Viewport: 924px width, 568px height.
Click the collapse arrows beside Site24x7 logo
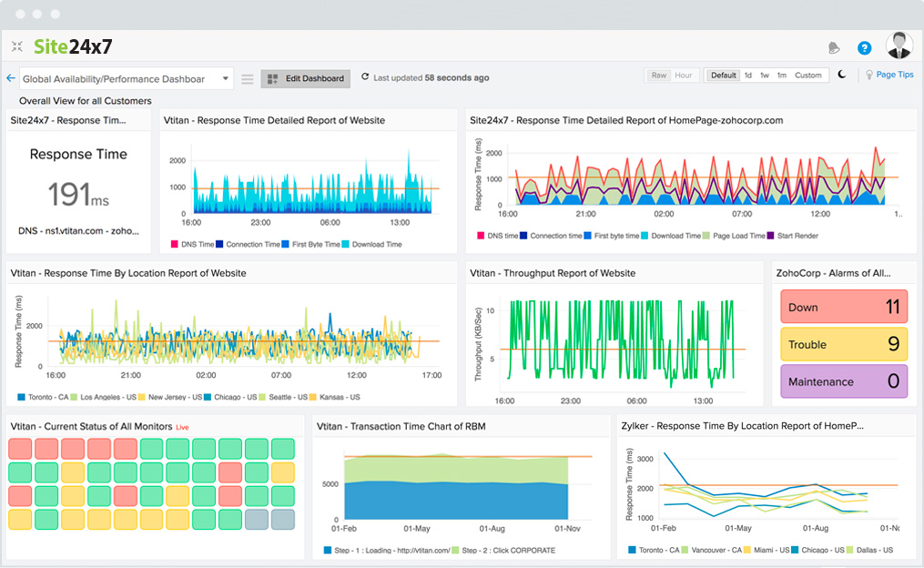click(x=16, y=46)
